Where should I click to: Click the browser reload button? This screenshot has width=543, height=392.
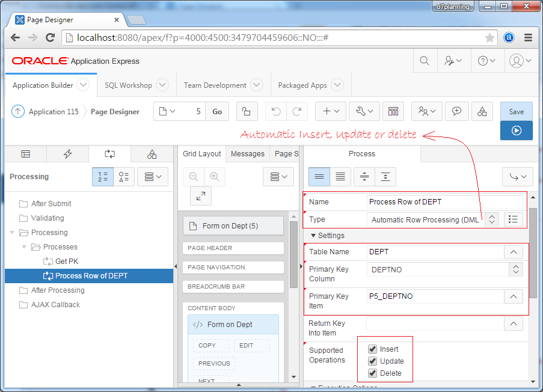pyautogui.click(x=51, y=37)
